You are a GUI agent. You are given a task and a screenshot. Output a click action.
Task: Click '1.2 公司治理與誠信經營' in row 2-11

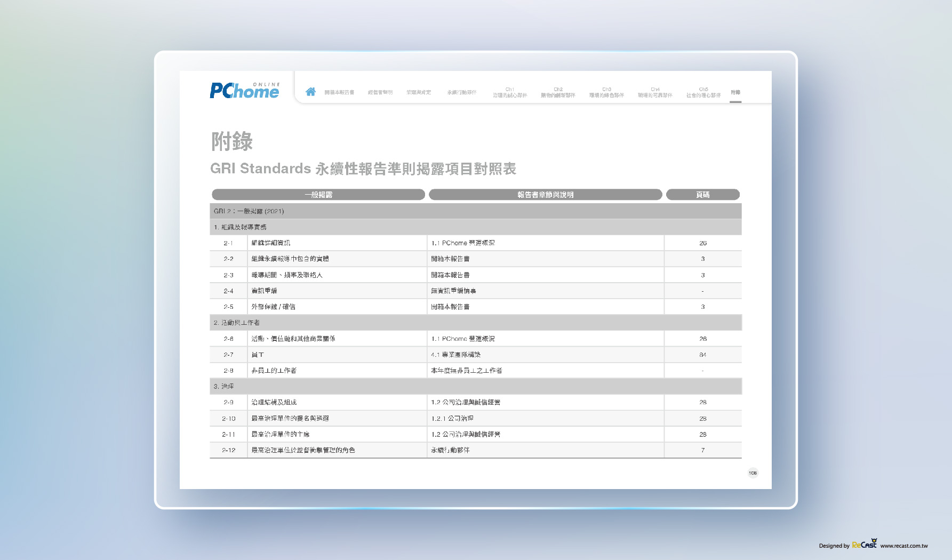tap(466, 435)
